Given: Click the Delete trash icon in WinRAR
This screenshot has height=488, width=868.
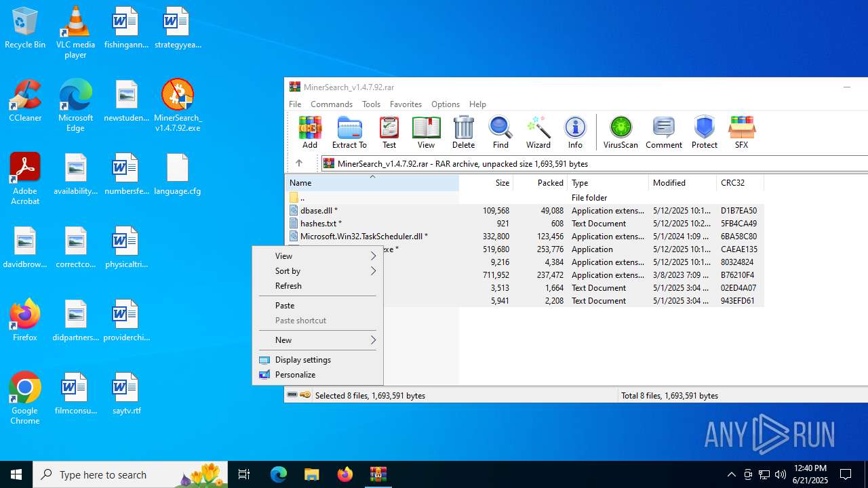Looking at the screenshot, I should (463, 132).
